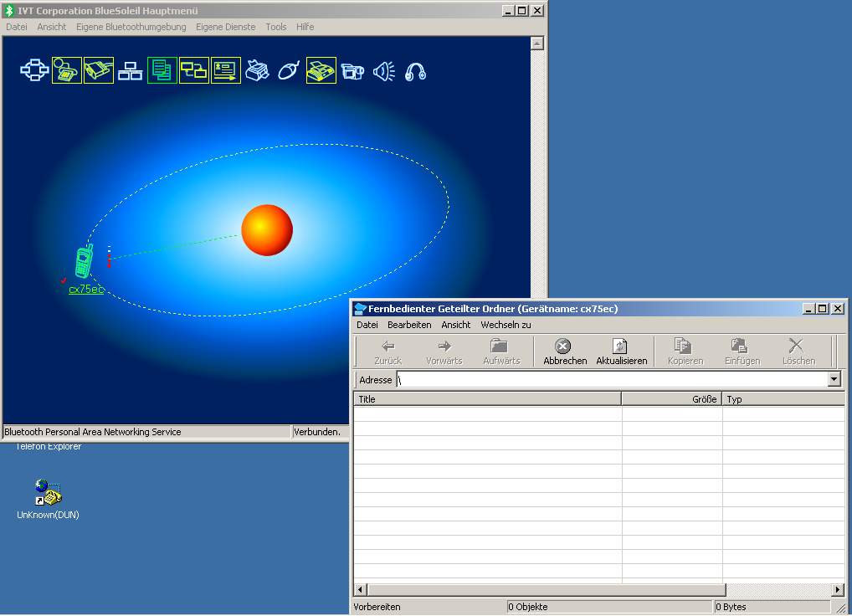This screenshot has height=616, width=852.
Task: Select the Personal Area Networking service icon
Action: pyautogui.click(x=34, y=70)
